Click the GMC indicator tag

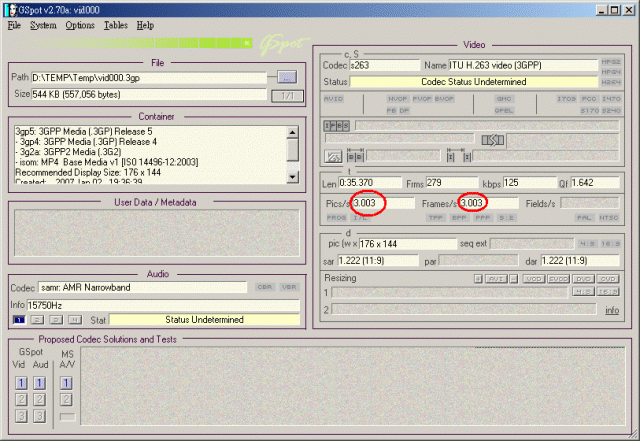pyautogui.click(x=504, y=99)
